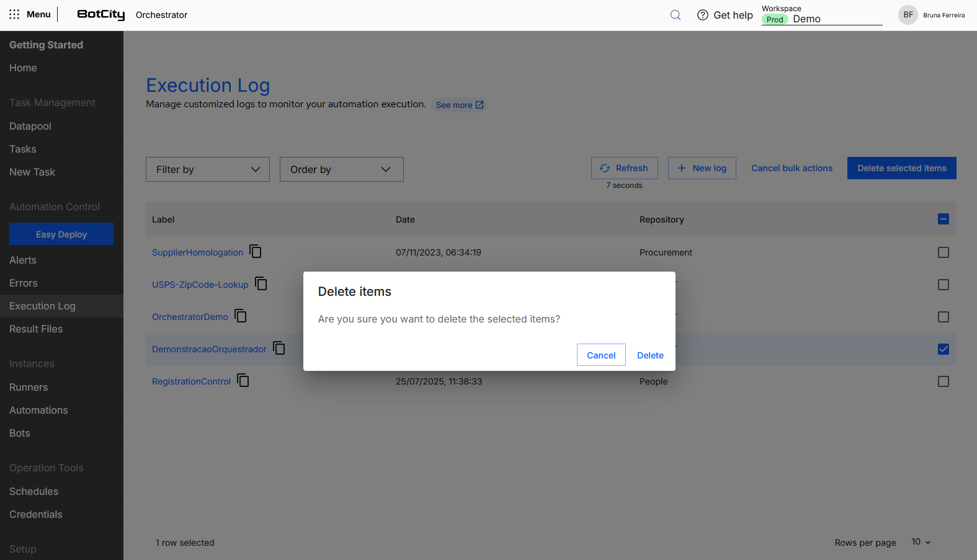The height and width of the screenshot is (560, 977).
Task: Change rows per page dropdown
Action: 921,542
